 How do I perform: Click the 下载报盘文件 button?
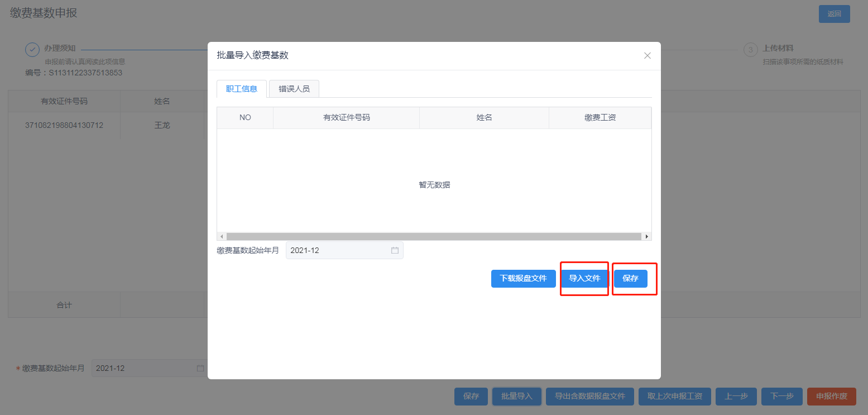point(523,278)
